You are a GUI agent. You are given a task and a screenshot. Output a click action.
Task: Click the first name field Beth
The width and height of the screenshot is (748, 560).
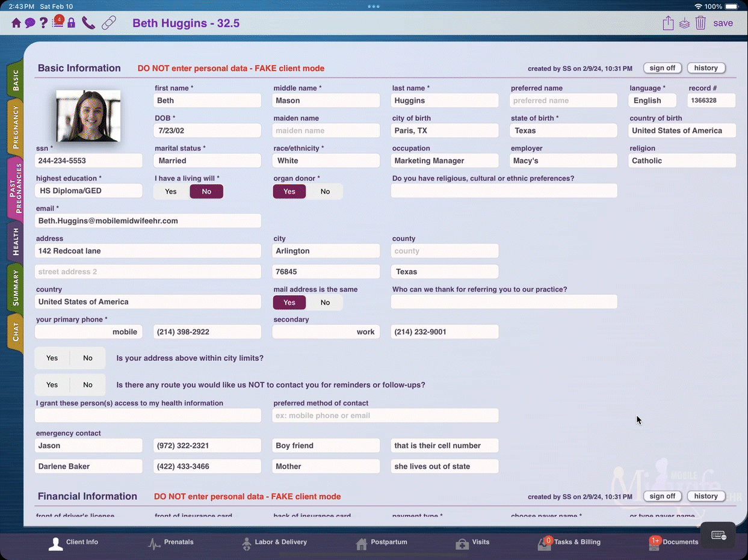(208, 100)
